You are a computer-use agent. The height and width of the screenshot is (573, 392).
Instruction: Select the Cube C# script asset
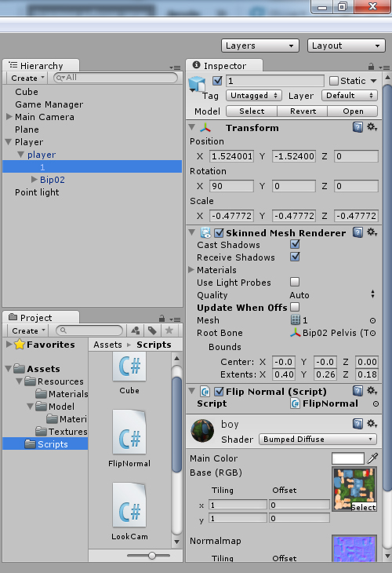tap(129, 373)
